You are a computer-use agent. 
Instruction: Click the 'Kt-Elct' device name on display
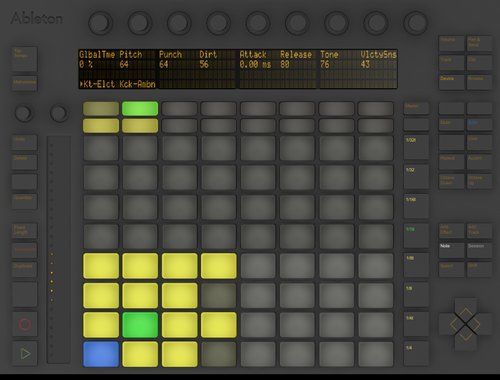(x=99, y=84)
